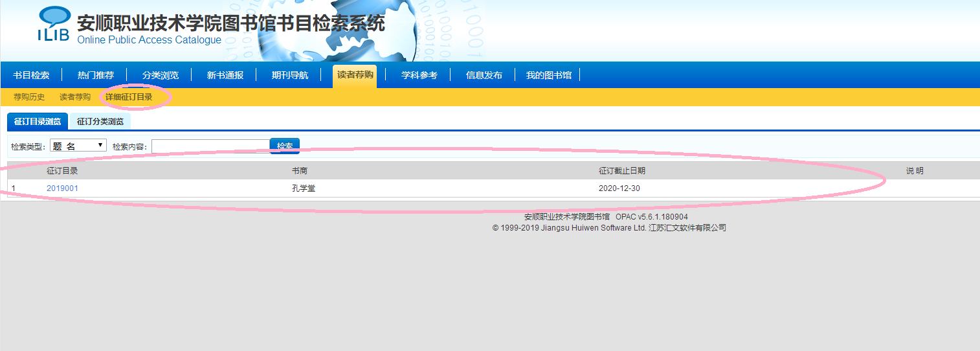980x351 pixels.
Task: Open the 书目检索 navigation menu
Action: pos(31,75)
